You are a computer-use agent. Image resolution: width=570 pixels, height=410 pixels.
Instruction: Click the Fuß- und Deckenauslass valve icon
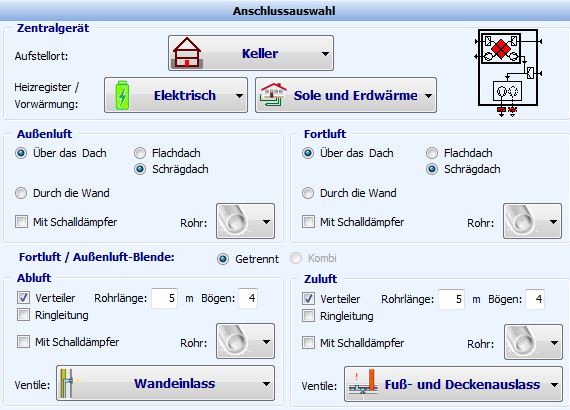point(362,384)
